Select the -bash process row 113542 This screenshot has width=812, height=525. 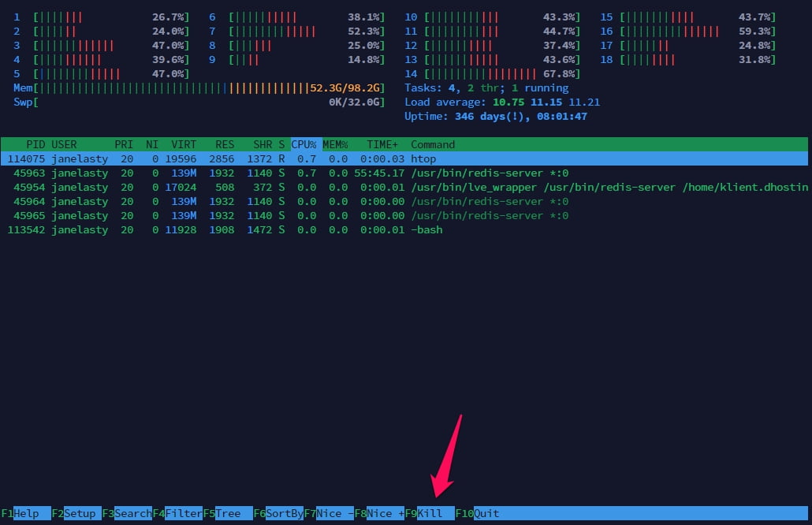[404, 230]
